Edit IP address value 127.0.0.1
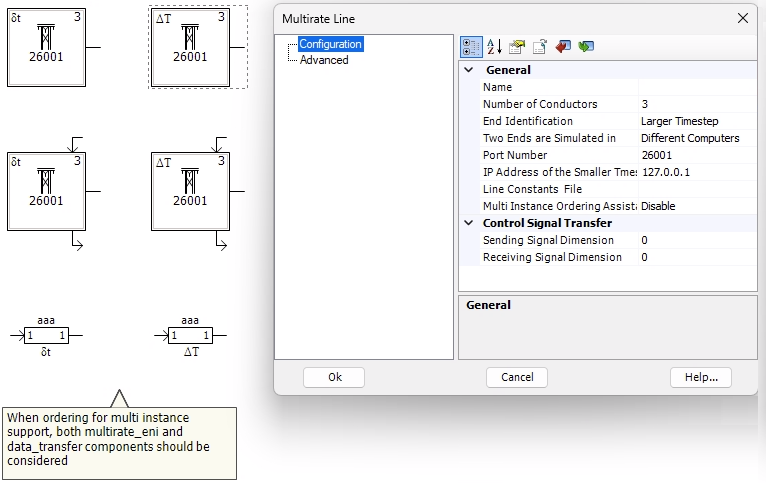766x483 pixels. pyautogui.click(x=697, y=172)
